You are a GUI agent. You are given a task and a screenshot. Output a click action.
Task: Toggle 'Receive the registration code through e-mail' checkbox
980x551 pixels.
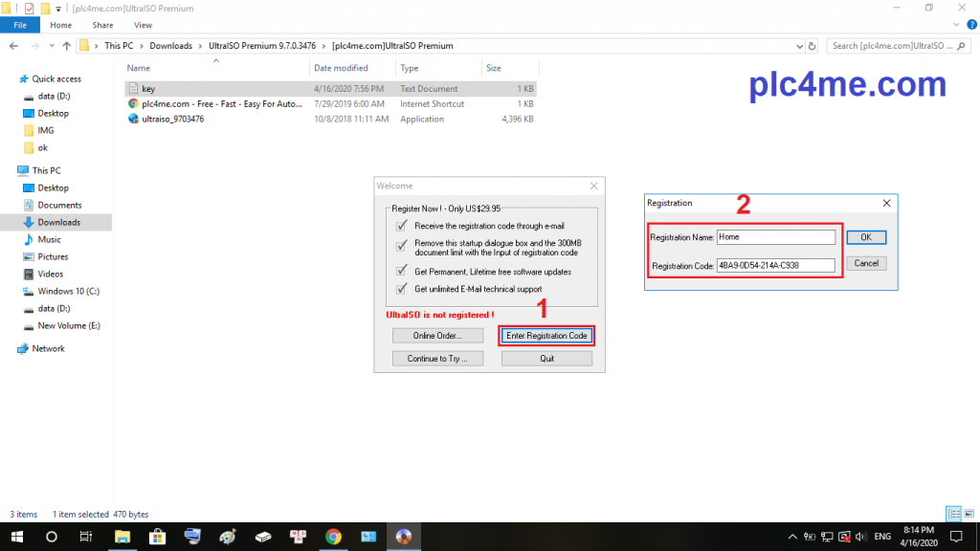click(x=401, y=226)
